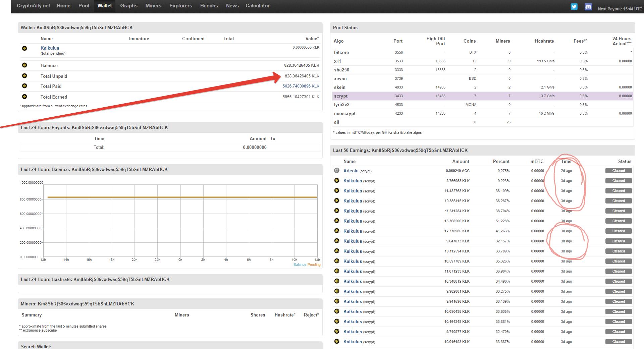Open the Discord icon link
The width and height of the screenshot is (644, 349).
tap(588, 7)
